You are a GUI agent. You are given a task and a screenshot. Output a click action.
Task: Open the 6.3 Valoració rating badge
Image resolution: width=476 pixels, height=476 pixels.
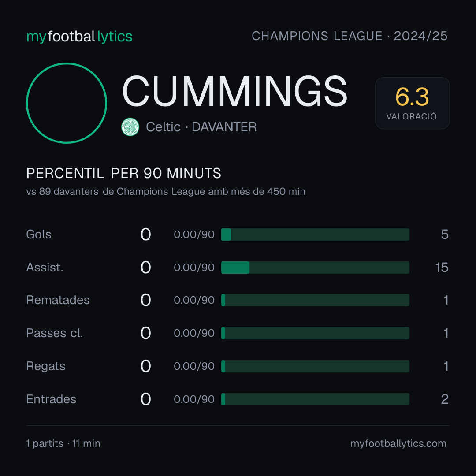412,103
